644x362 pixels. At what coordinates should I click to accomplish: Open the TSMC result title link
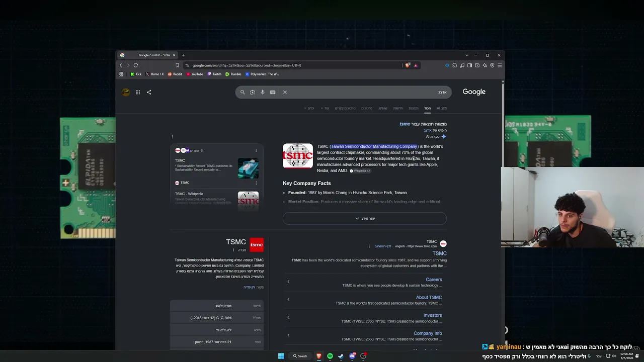click(439, 253)
